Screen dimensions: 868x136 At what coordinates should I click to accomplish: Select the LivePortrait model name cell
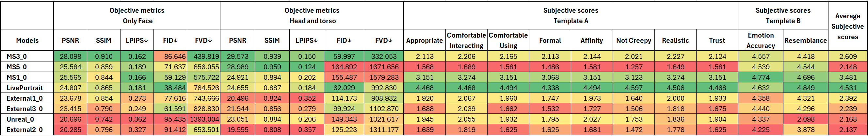click(24, 88)
